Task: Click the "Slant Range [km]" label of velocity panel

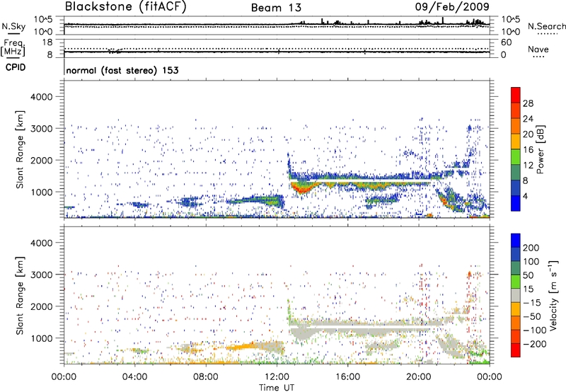Action: click(x=20, y=295)
